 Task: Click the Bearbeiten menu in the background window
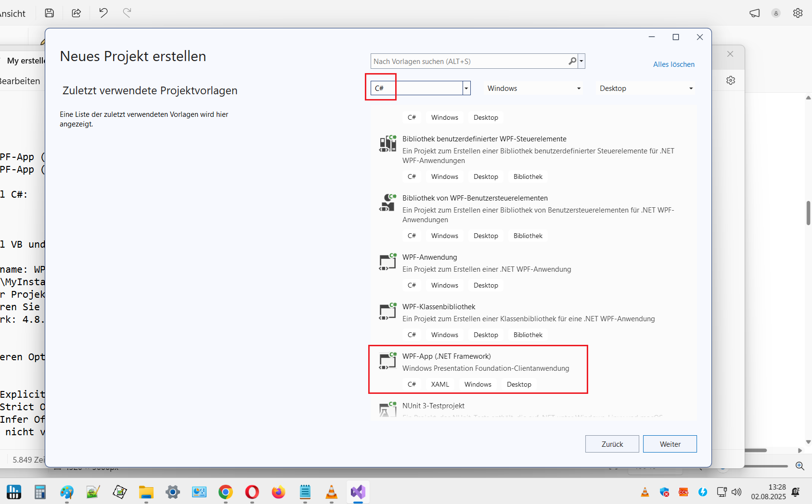click(x=20, y=81)
